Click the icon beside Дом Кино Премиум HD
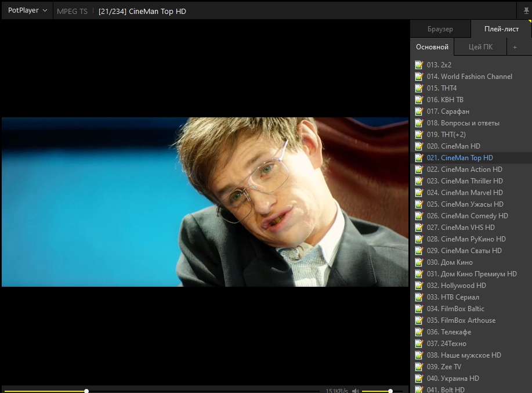This screenshot has height=393, width=532. pos(419,273)
